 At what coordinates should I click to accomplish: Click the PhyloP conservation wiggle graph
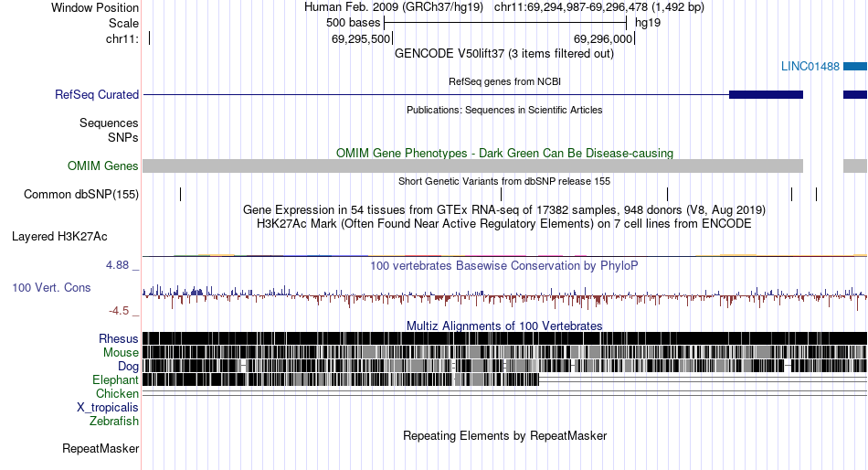coord(505,296)
